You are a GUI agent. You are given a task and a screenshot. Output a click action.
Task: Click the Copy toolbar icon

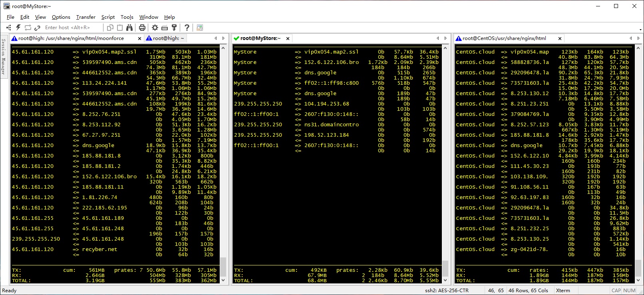click(x=110, y=28)
